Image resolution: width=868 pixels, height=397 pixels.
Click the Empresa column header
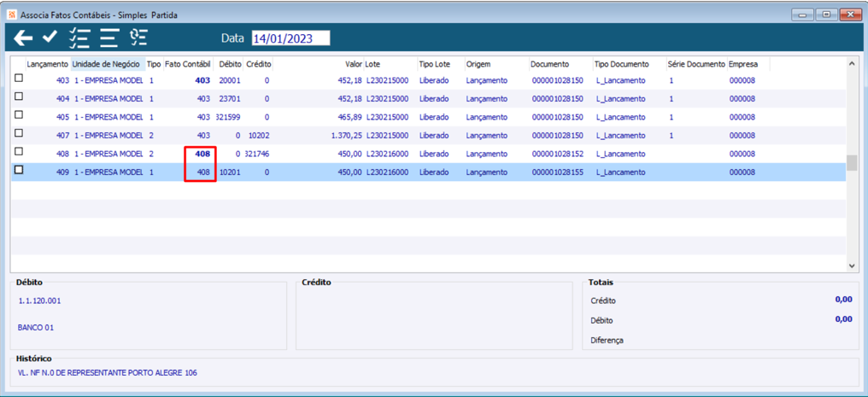coord(748,64)
